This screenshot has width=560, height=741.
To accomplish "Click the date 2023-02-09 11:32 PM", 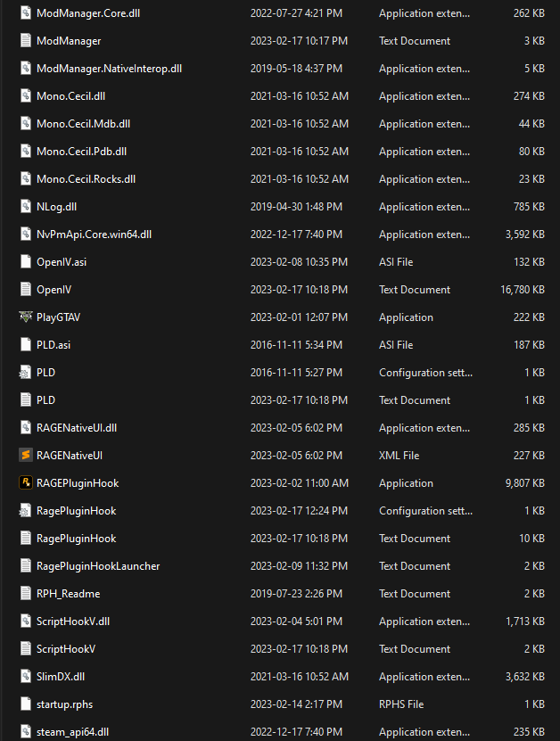I will [x=299, y=566].
